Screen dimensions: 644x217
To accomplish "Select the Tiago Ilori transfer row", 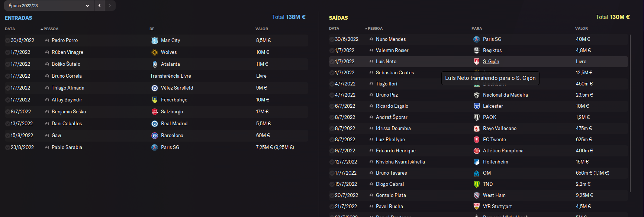I will pyautogui.click(x=478, y=84).
